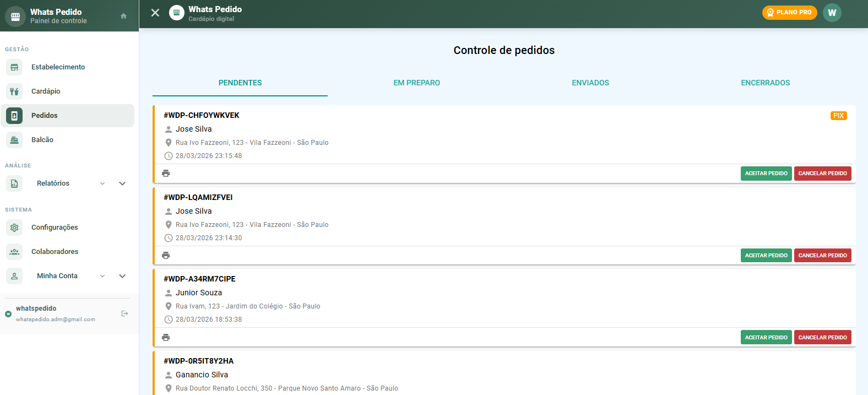Accept order #WDP-LQAMIZFVEI

click(x=766, y=256)
